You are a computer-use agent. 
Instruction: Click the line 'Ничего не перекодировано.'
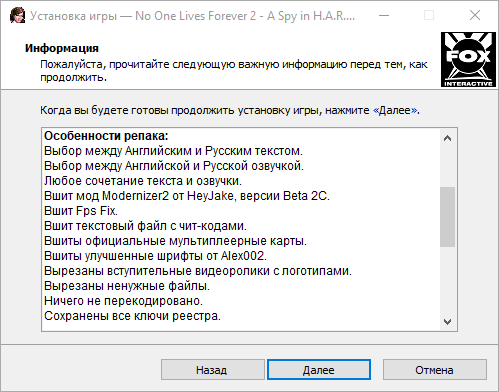[x=123, y=301]
